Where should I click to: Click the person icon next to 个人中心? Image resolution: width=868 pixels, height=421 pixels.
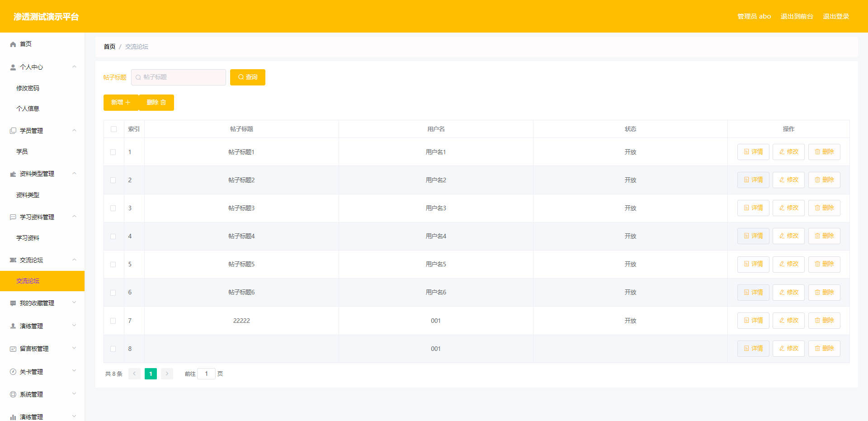[13, 67]
